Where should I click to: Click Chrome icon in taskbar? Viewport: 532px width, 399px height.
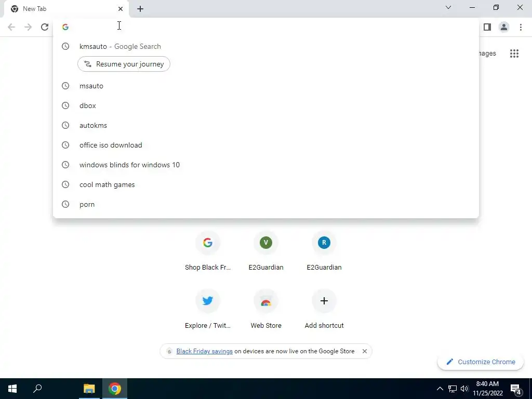click(115, 389)
